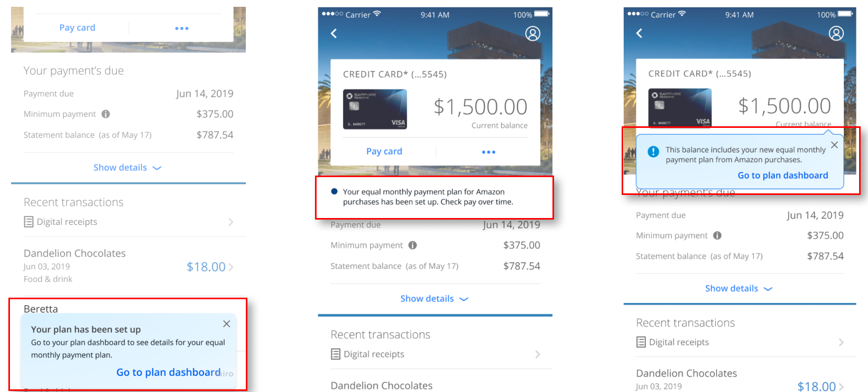Open "Go to plan dashboard" in plan-set-up popup
Image resolution: width=868 pixels, height=392 pixels.
(x=168, y=372)
